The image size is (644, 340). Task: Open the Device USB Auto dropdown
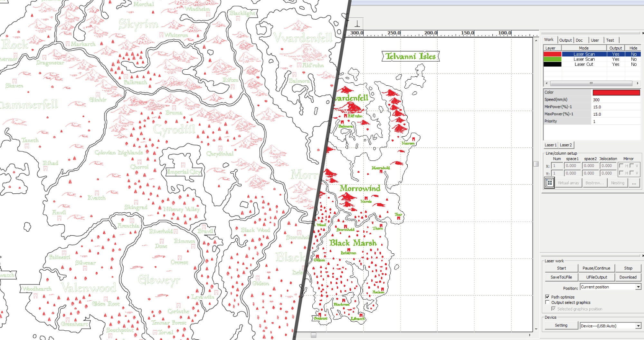point(611,326)
